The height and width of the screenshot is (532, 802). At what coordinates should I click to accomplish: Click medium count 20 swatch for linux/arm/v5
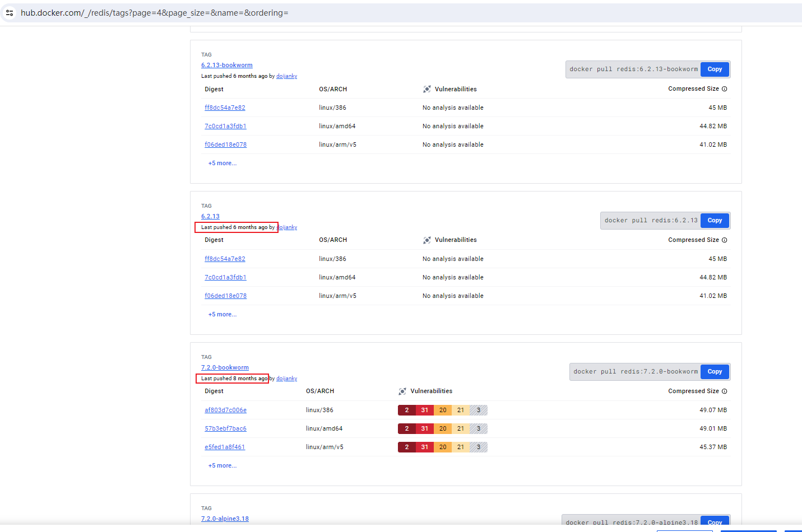[x=443, y=447]
